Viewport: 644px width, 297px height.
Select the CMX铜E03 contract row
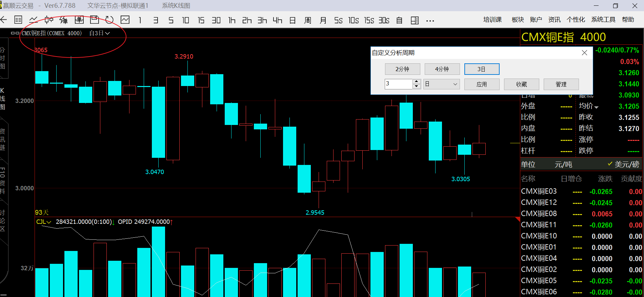coord(582,191)
